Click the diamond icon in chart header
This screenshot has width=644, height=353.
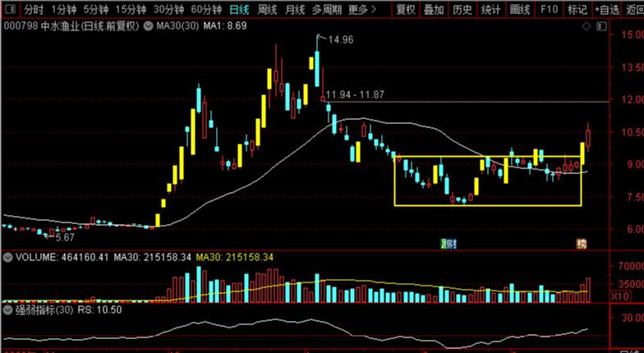point(586,26)
